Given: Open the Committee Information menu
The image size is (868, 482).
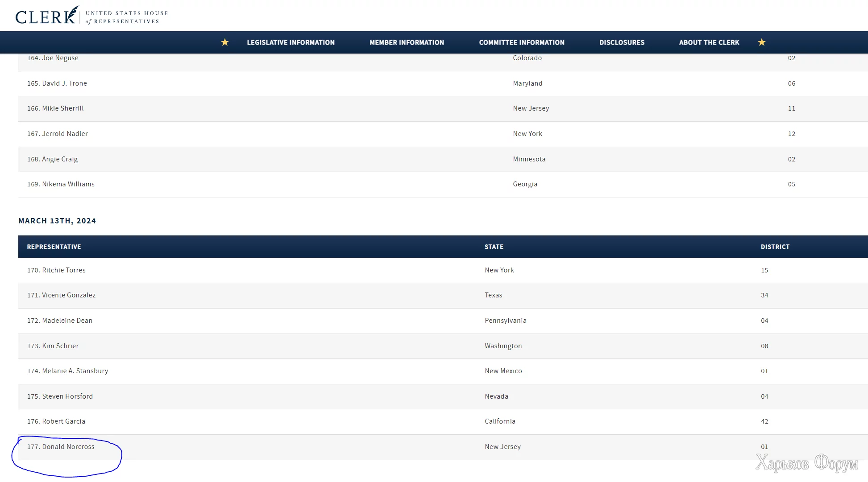Looking at the screenshot, I should [x=521, y=42].
